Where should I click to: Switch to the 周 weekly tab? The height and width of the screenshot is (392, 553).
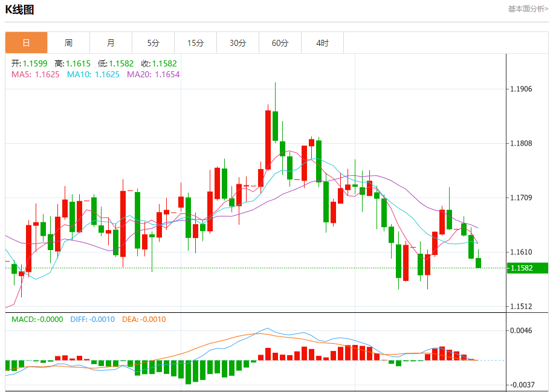[x=68, y=43]
